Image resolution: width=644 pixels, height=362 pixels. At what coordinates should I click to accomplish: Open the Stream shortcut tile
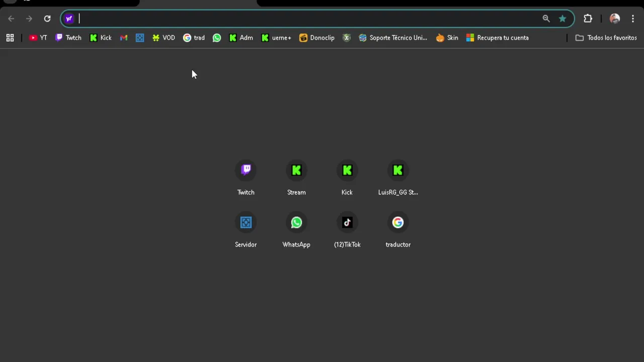(296, 178)
